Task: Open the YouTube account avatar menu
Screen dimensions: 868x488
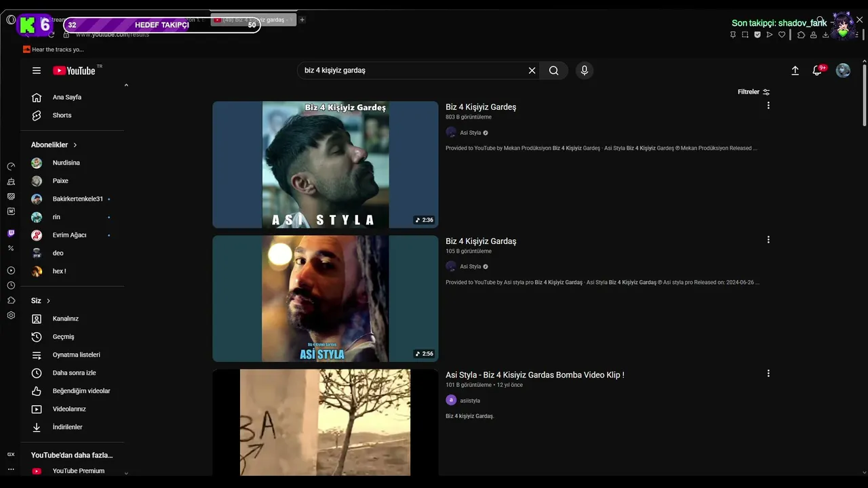Action: [x=843, y=70]
